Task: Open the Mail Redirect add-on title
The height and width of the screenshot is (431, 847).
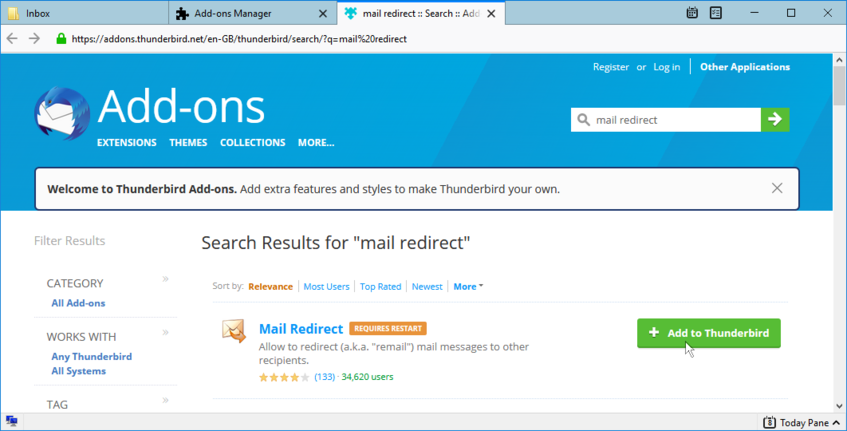Action: (301, 328)
